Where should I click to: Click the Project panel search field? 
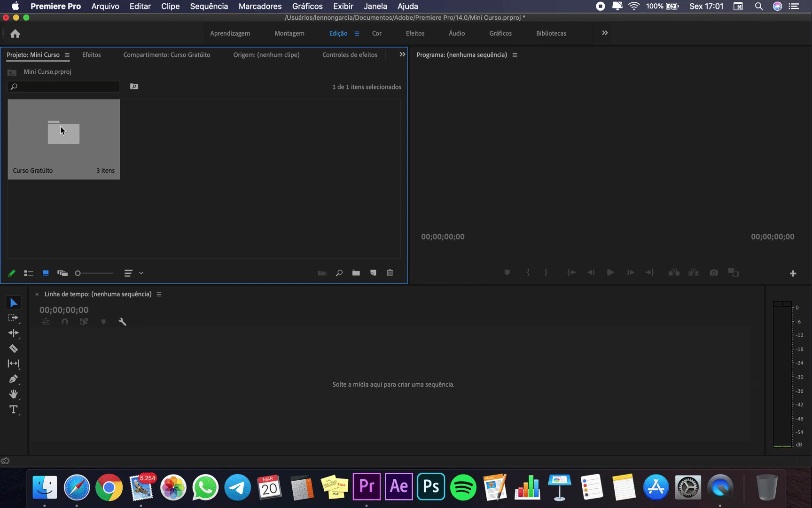pos(66,87)
